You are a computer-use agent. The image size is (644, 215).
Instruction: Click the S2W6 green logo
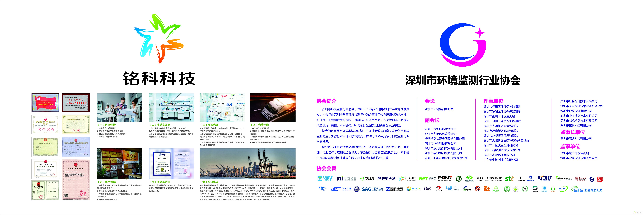(x=535, y=189)
